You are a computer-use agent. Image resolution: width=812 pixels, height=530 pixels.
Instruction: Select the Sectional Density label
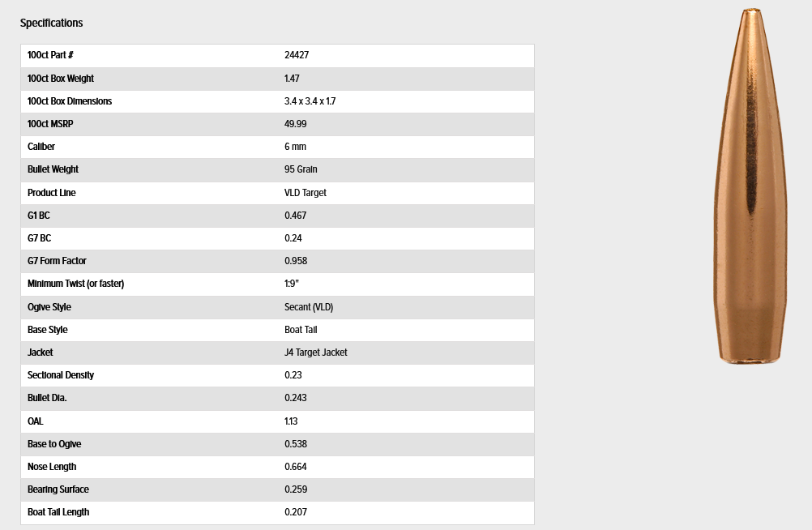[x=61, y=375]
